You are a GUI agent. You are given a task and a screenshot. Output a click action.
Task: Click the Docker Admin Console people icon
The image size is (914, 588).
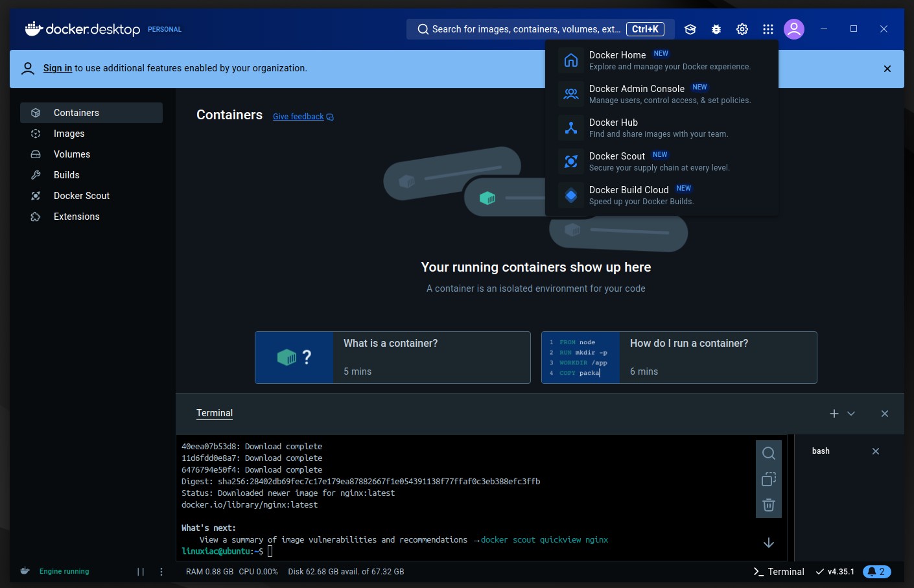[571, 94]
